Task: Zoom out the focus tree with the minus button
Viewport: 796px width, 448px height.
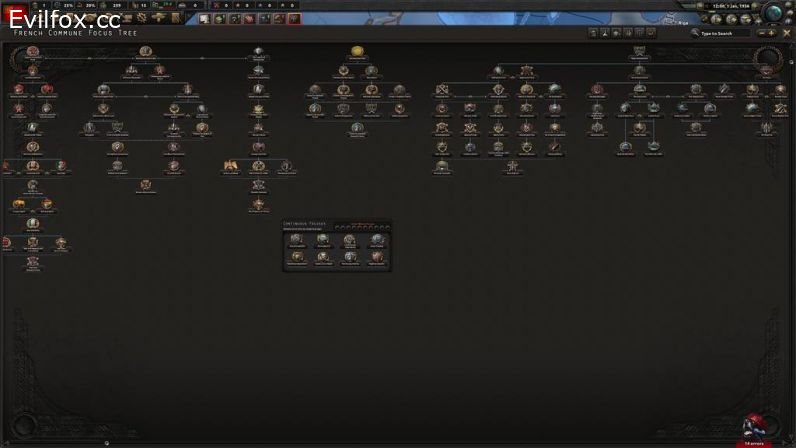Action: 762,33
